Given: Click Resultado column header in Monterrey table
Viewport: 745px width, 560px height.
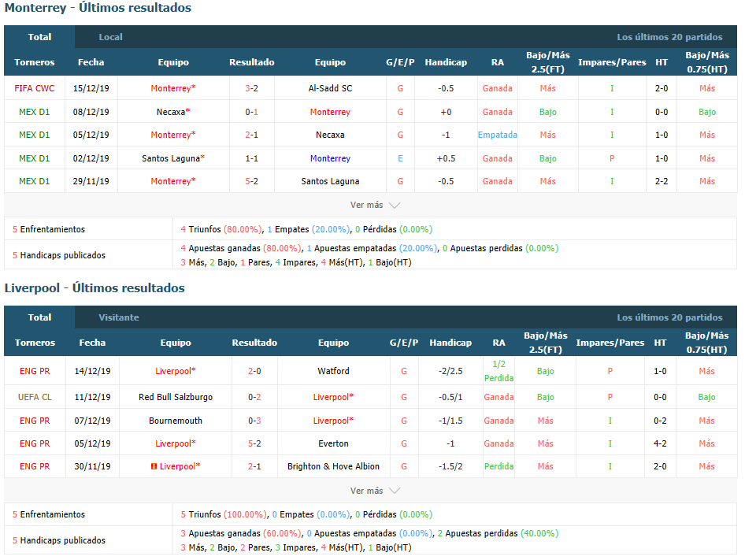Looking at the screenshot, I should pos(252,63).
